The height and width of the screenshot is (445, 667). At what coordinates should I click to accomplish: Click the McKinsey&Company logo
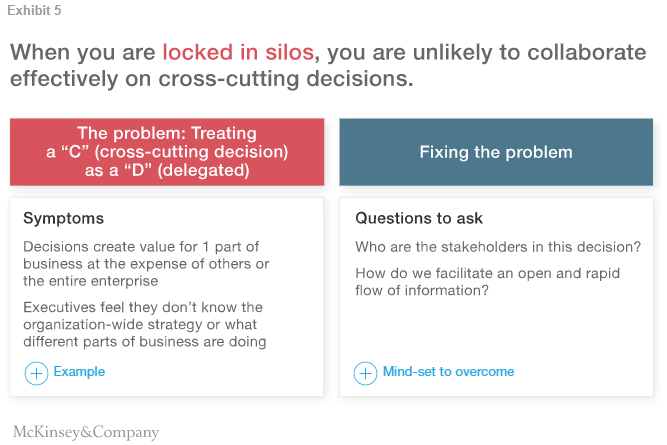pos(85,432)
